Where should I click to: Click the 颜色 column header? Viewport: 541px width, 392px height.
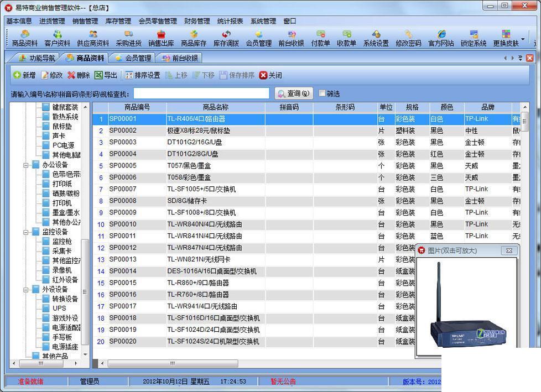[x=447, y=107]
